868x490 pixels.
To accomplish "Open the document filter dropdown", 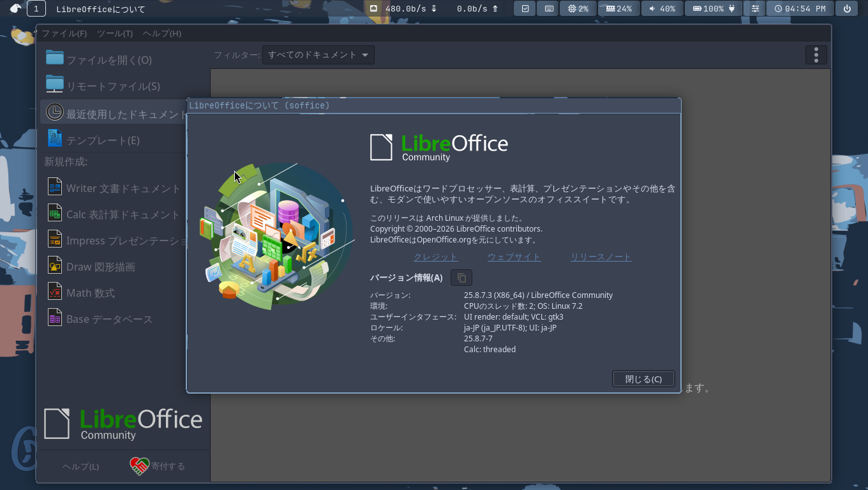I will [318, 55].
